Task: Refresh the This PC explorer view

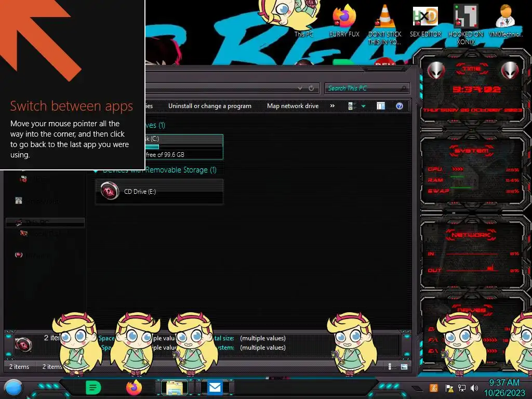Action: click(311, 88)
